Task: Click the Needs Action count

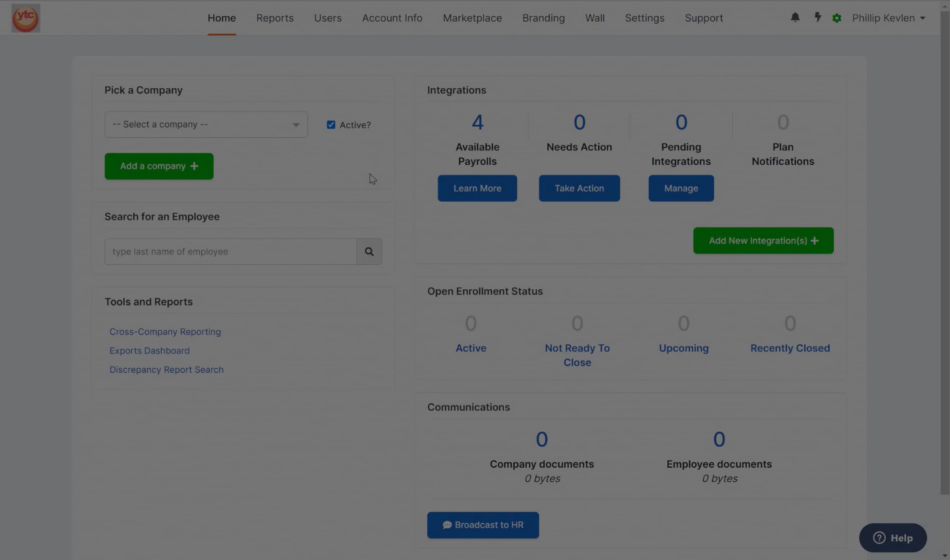Action: 579,122
